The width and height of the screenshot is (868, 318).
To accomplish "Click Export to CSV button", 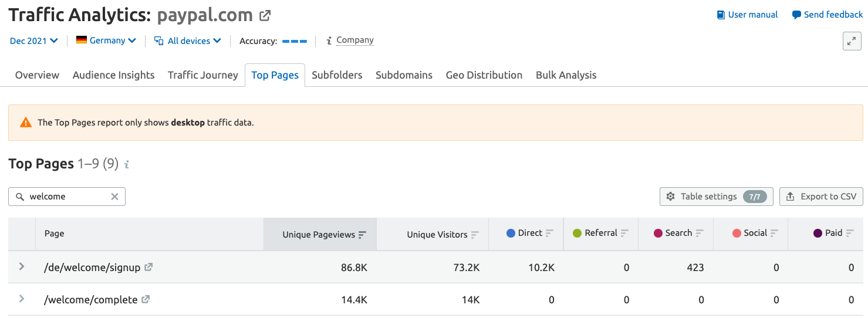I will (821, 197).
